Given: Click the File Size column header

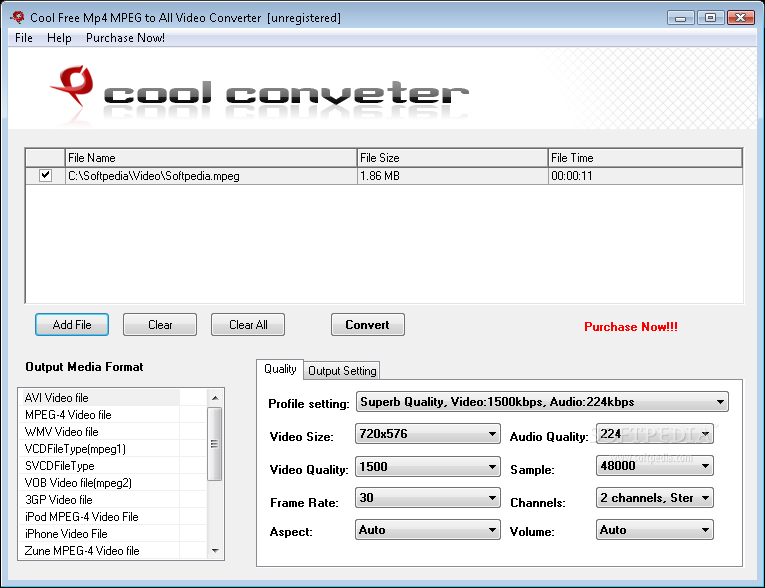Looking at the screenshot, I should pos(452,158).
